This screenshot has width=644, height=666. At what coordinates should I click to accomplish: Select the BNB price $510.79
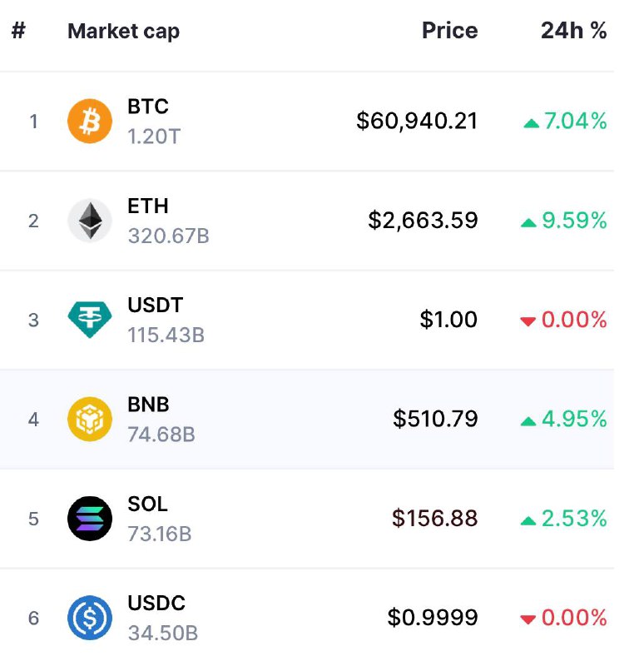coord(435,419)
